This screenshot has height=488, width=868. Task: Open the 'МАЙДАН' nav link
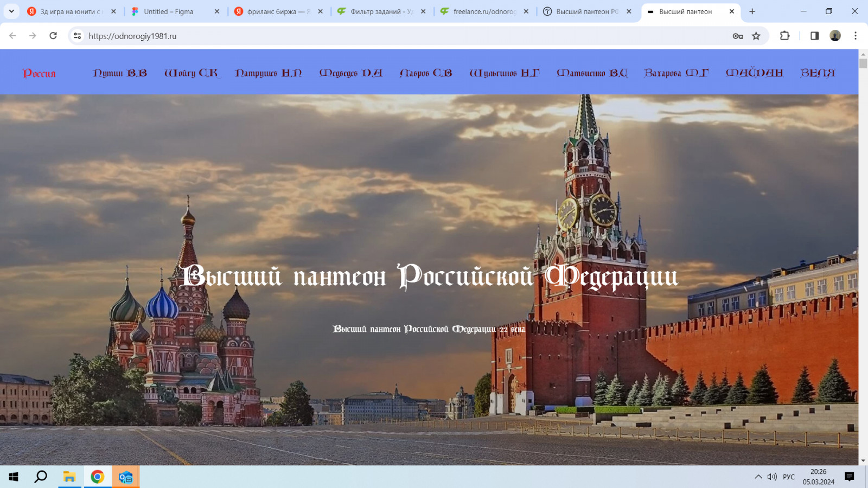tap(755, 72)
